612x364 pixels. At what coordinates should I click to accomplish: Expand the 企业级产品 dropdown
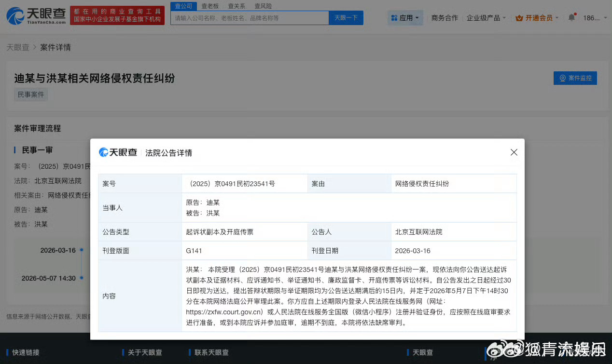pyautogui.click(x=485, y=17)
